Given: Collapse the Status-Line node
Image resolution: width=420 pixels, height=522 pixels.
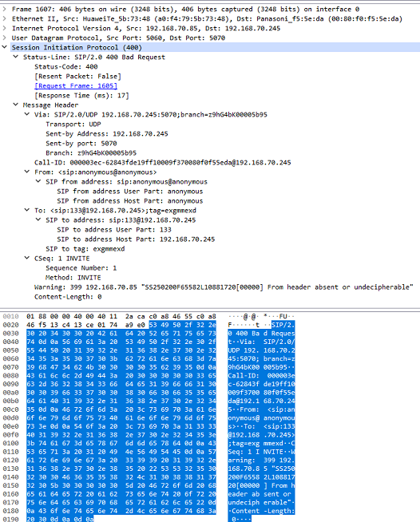Looking at the screenshot, I should pyautogui.click(x=16, y=57).
